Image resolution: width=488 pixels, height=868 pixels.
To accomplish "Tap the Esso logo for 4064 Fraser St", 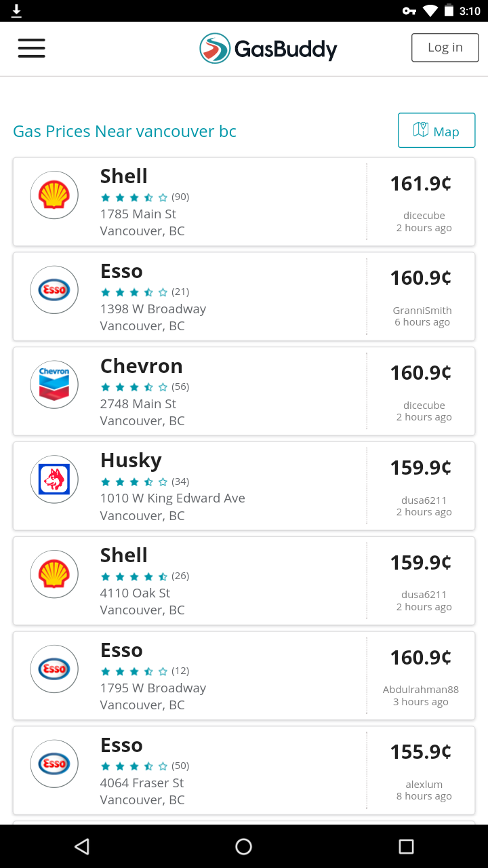I will click(54, 764).
